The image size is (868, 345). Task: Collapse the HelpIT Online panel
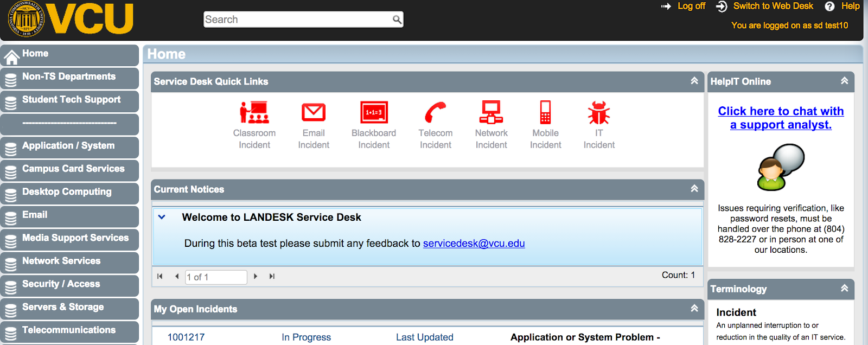pyautogui.click(x=845, y=81)
